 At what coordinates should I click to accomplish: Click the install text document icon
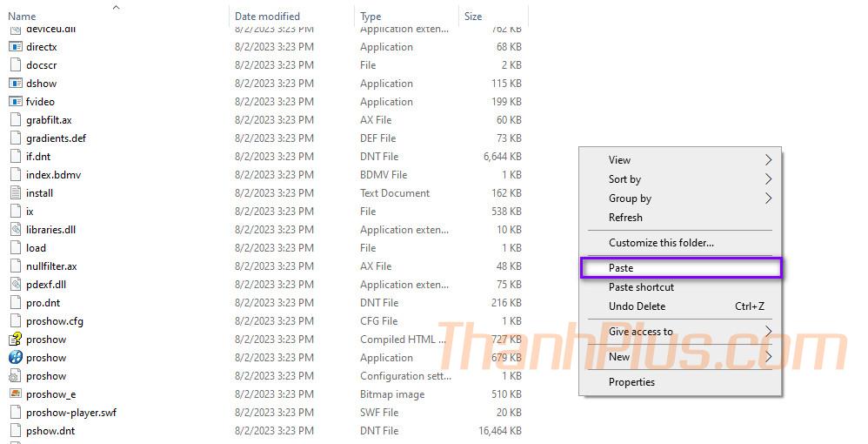point(15,193)
